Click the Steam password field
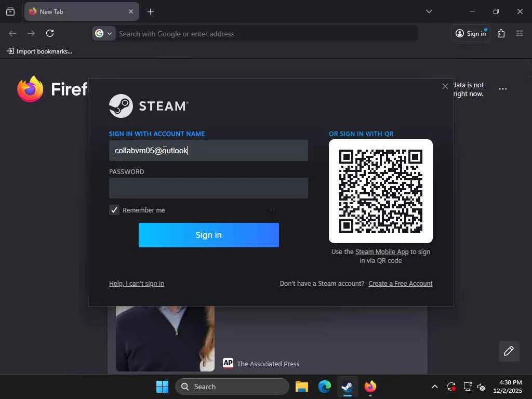 tap(208, 188)
